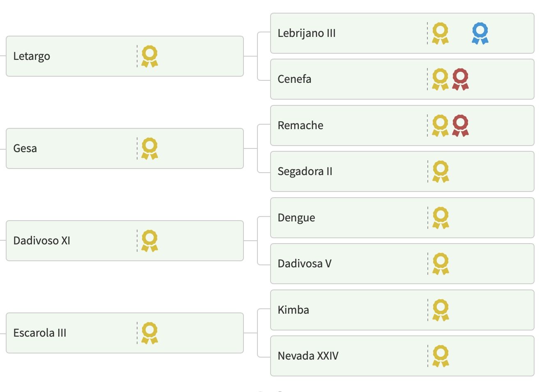Click the gold ribbon on Lebrijano III
Viewport: 560px width, 392px height.
440,33
